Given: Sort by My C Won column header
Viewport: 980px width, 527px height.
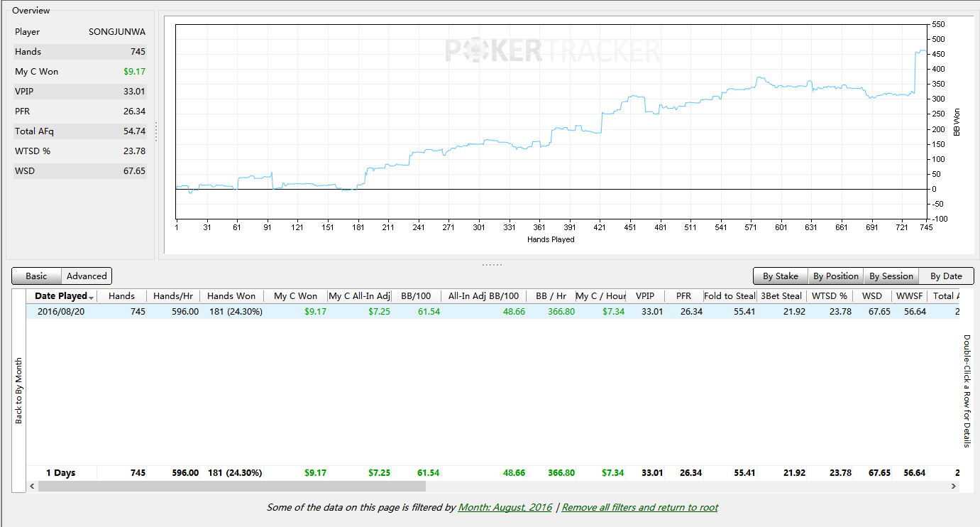Looking at the screenshot, I should click(295, 296).
